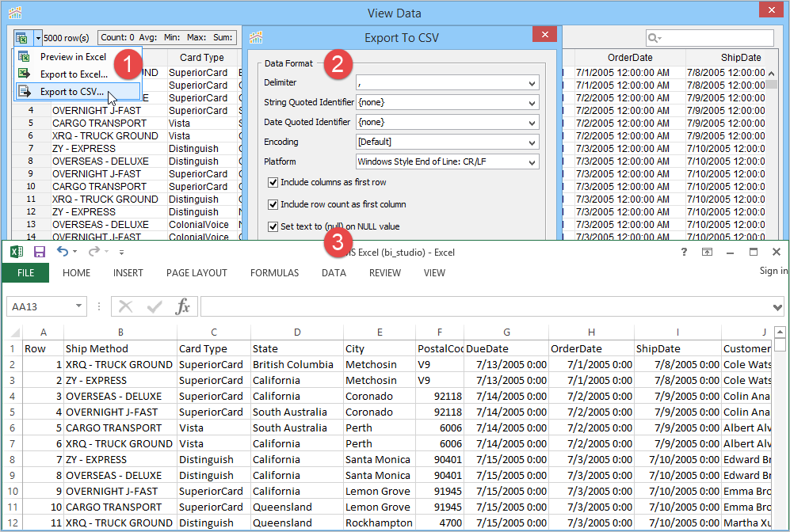790x532 pixels.
Task: Open the export dropdown arrow beside the Excel icon
Action: pyautogui.click(x=38, y=38)
